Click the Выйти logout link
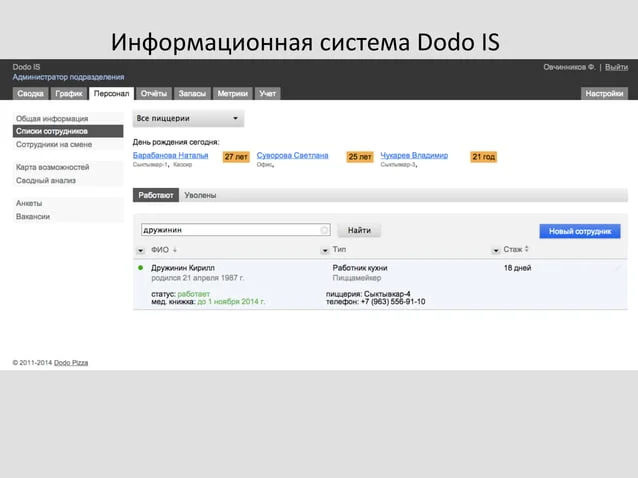638x478 pixels. [616, 67]
